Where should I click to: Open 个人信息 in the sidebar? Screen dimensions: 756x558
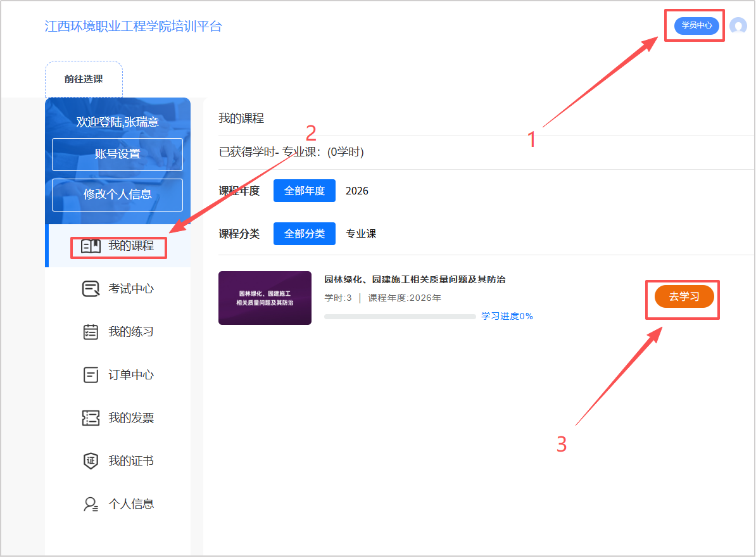pyautogui.click(x=118, y=504)
